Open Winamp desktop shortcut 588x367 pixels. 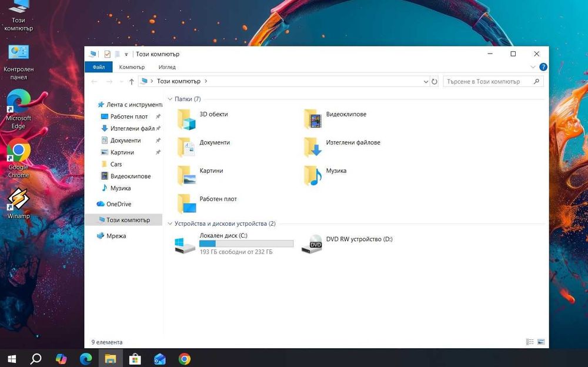(18, 203)
